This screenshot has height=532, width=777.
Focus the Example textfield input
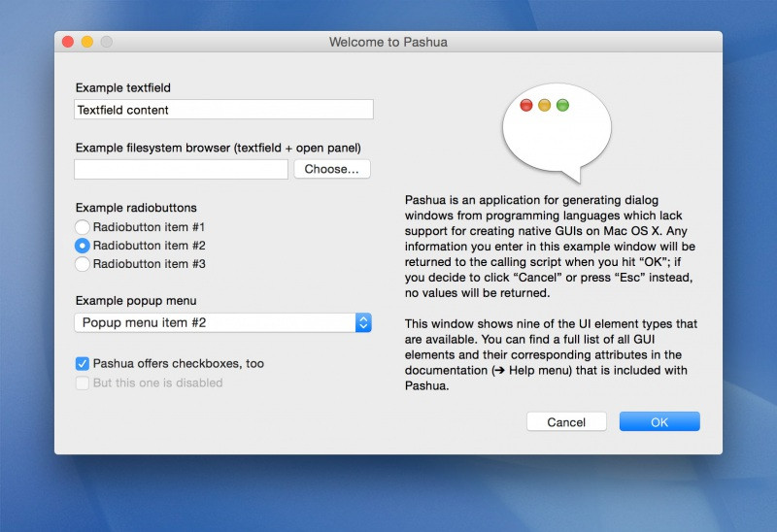(223, 110)
